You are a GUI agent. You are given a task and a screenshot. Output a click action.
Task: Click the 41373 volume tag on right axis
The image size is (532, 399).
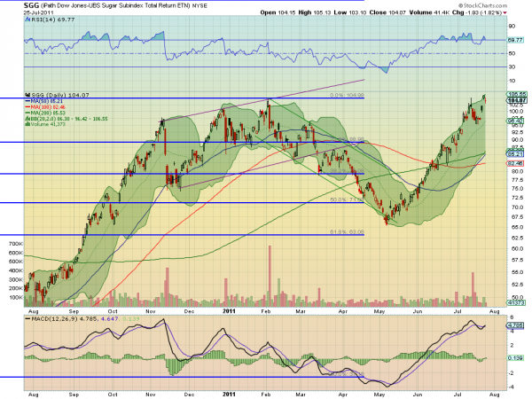coord(516,302)
